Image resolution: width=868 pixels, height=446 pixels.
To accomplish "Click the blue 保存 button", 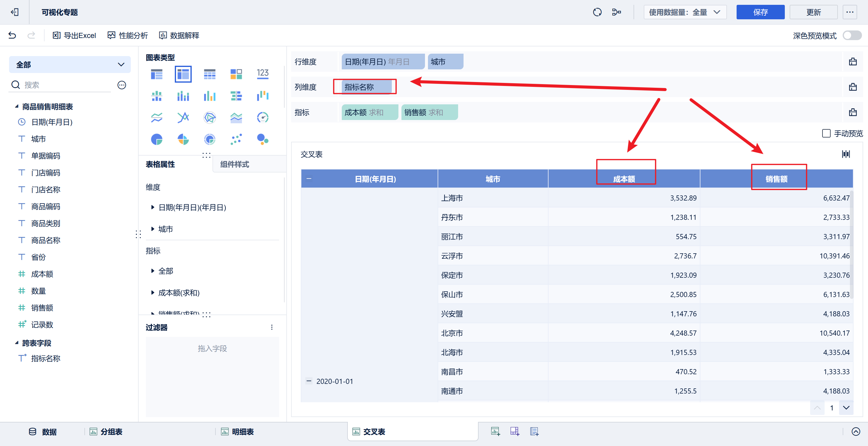I will point(760,12).
